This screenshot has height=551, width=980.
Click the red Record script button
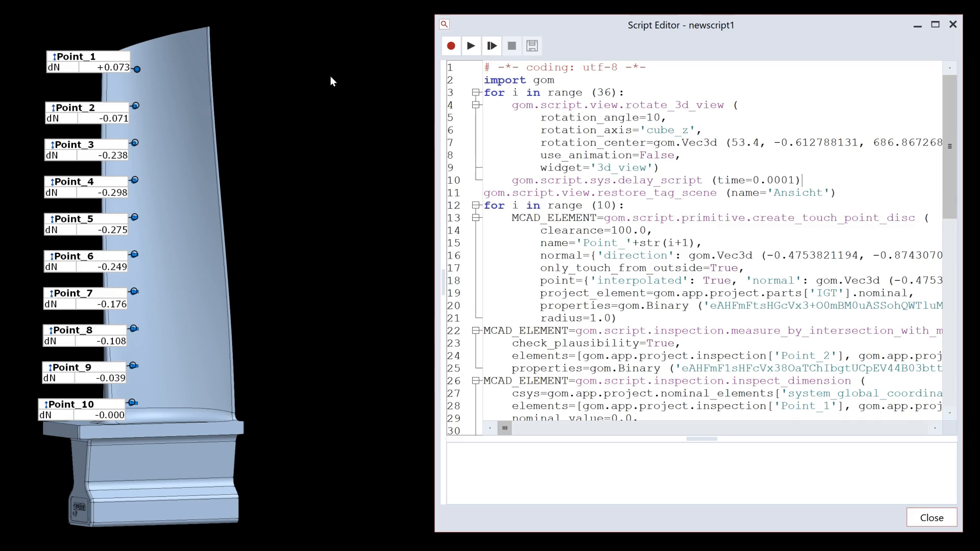click(x=451, y=46)
